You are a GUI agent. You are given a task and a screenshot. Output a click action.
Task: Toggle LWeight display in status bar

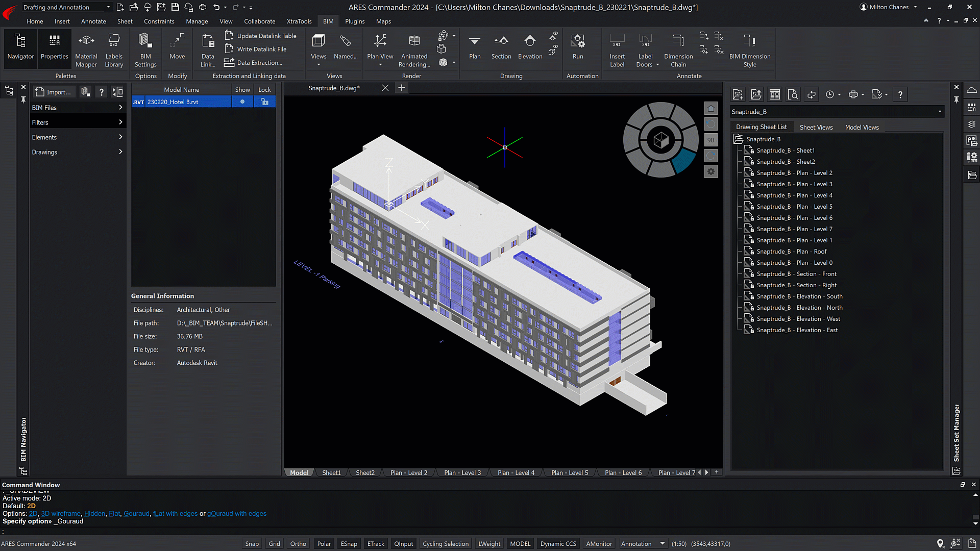pos(489,543)
